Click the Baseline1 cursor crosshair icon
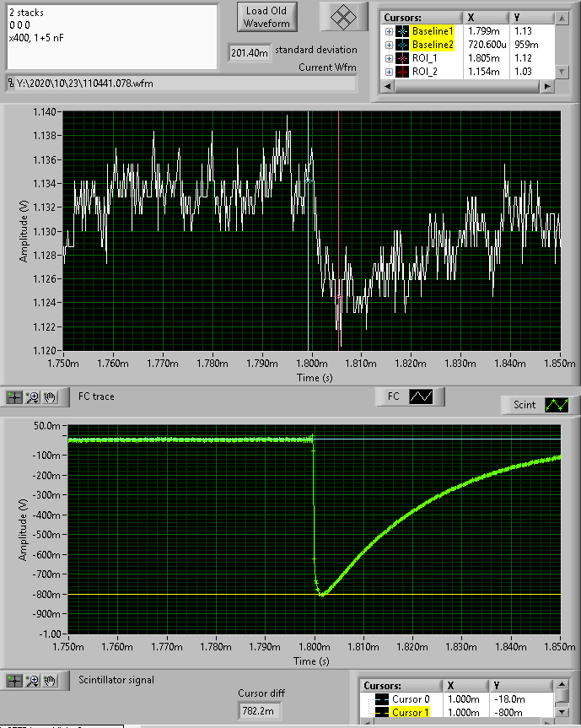 (402, 31)
